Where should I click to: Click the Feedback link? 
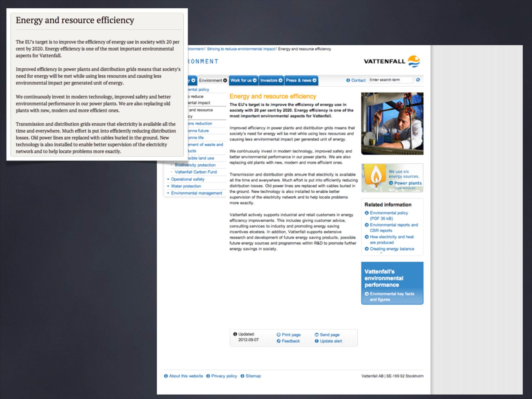coord(291,341)
